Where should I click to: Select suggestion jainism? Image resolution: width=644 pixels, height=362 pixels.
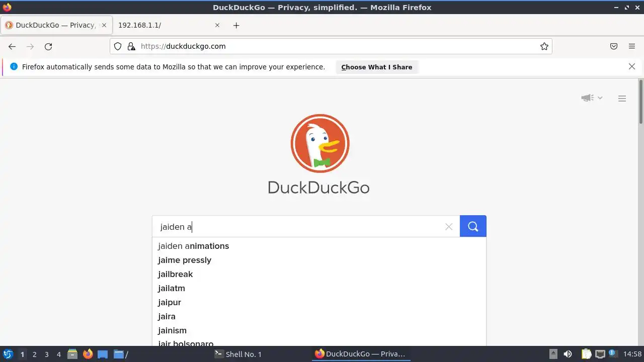click(x=319, y=330)
